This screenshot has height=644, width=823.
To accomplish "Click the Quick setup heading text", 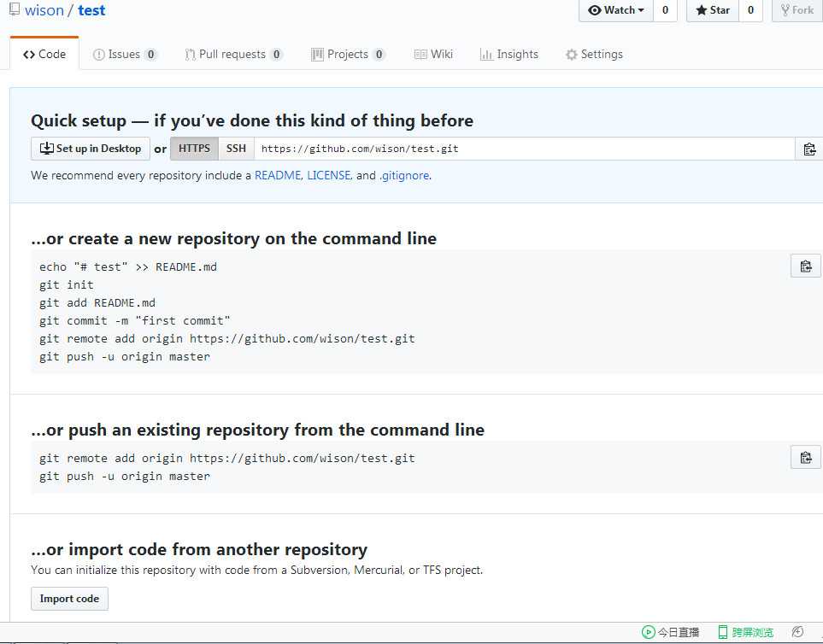I will pyautogui.click(x=252, y=120).
